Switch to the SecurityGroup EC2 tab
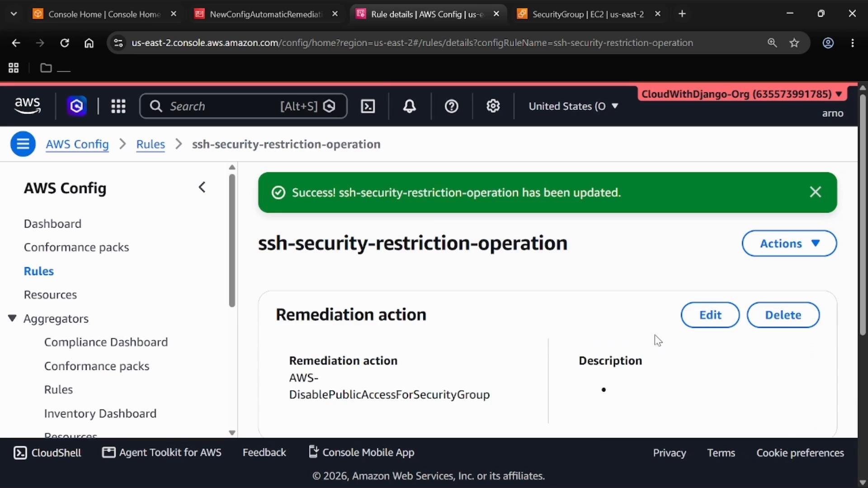 click(588, 14)
